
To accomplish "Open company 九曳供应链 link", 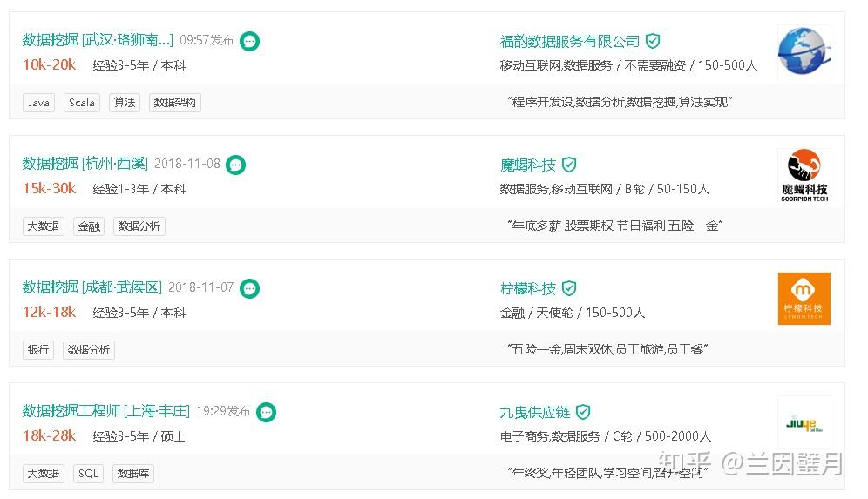I will click(535, 412).
